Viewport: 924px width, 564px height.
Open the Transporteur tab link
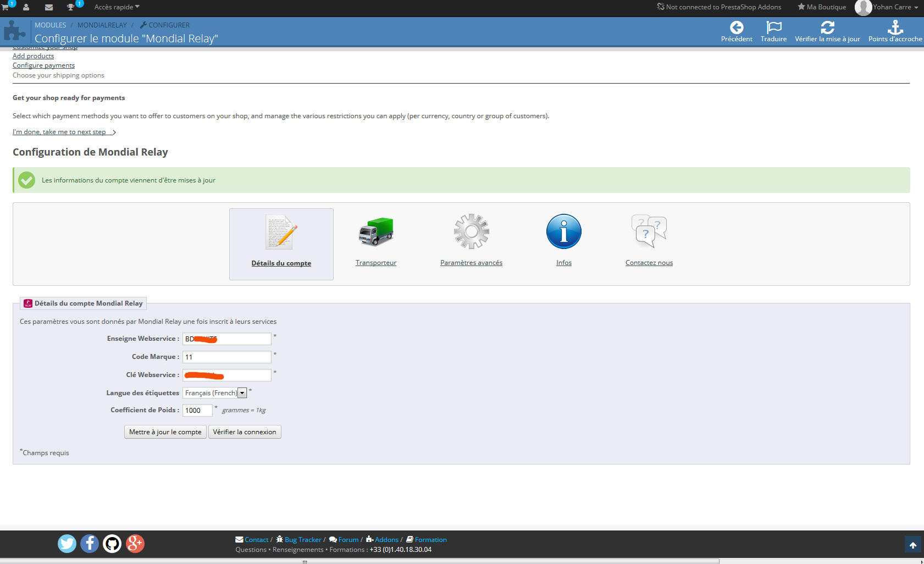coord(376,263)
